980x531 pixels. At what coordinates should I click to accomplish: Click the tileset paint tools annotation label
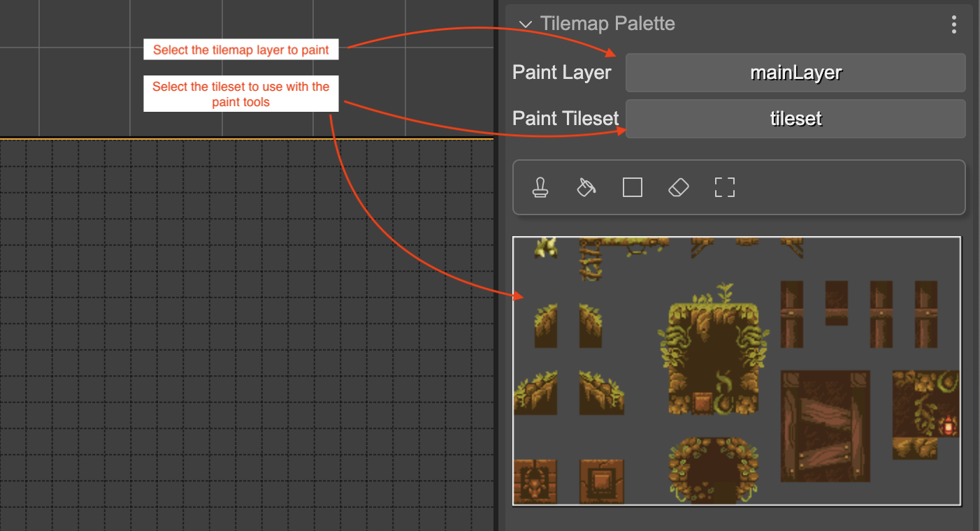(x=240, y=93)
